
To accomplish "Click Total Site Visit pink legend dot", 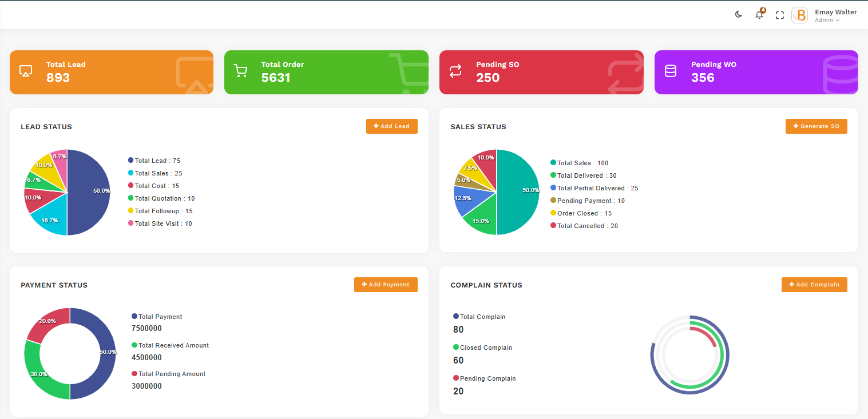I will click(131, 224).
